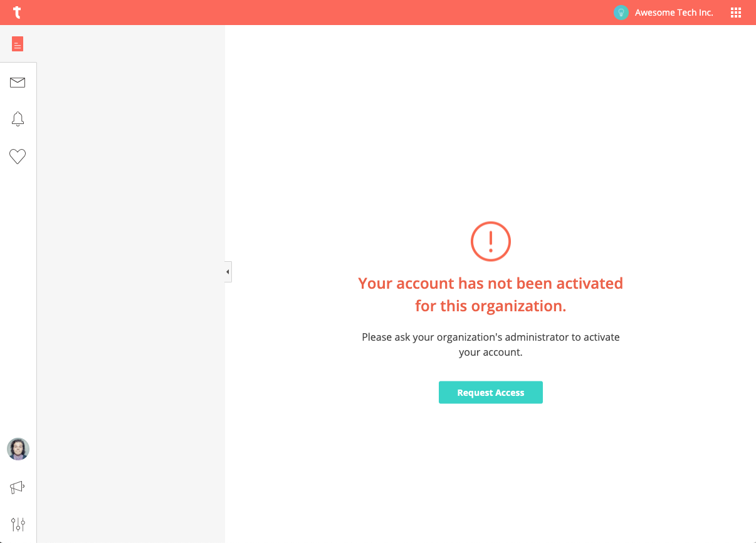Open the user profile photo
This screenshot has width=756, height=543.
point(18,449)
